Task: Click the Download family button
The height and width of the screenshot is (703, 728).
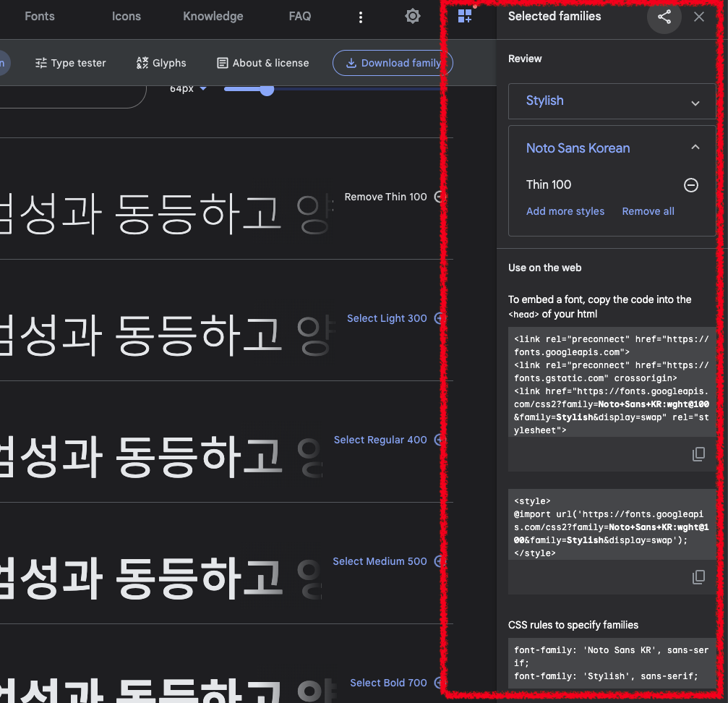Action: pyautogui.click(x=393, y=63)
